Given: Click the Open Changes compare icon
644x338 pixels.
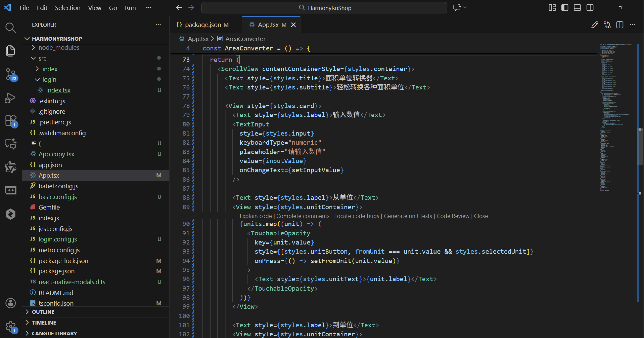Looking at the screenshot, I should 607,25.
